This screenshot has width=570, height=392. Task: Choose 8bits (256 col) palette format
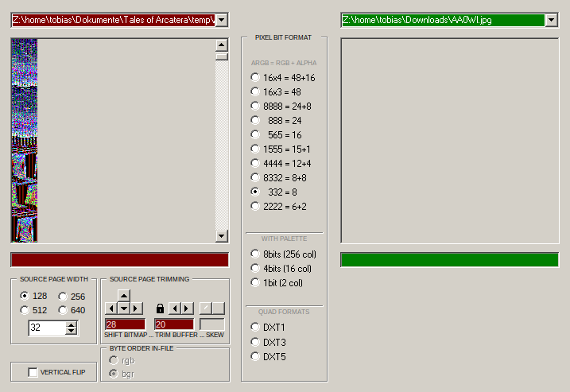coord(284,254)
